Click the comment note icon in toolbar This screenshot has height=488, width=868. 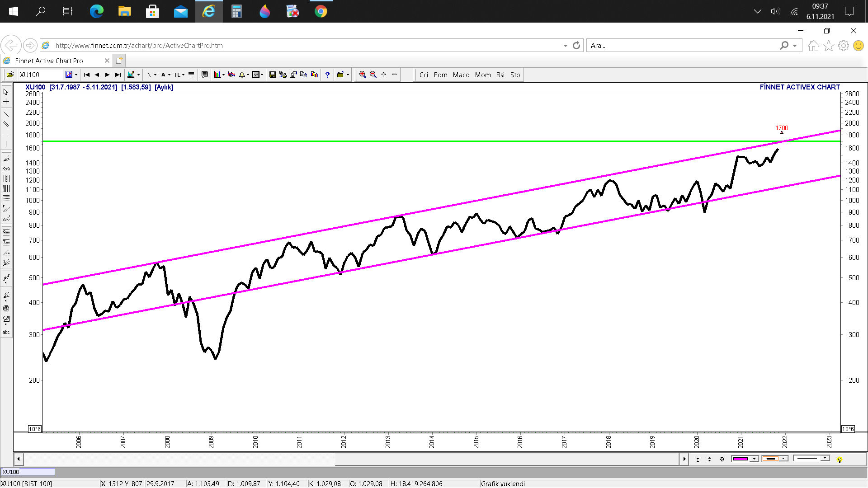pos(204,75)
